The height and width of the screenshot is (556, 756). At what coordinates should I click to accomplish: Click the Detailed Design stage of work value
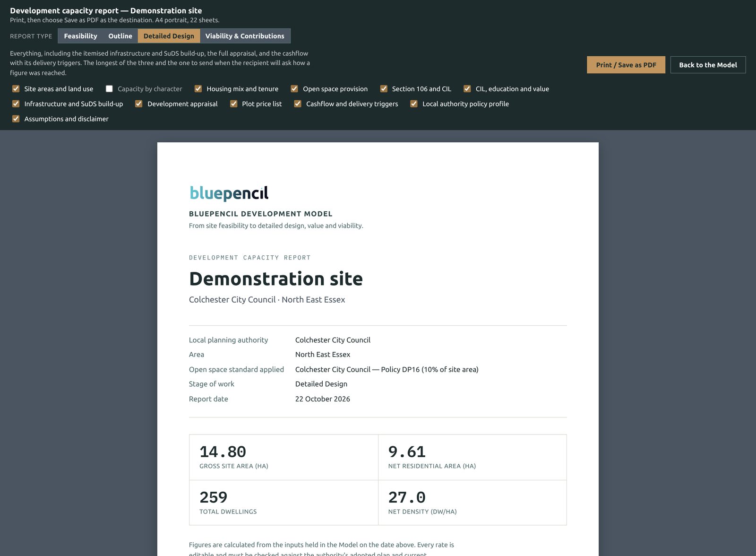(x=321, y=384)
